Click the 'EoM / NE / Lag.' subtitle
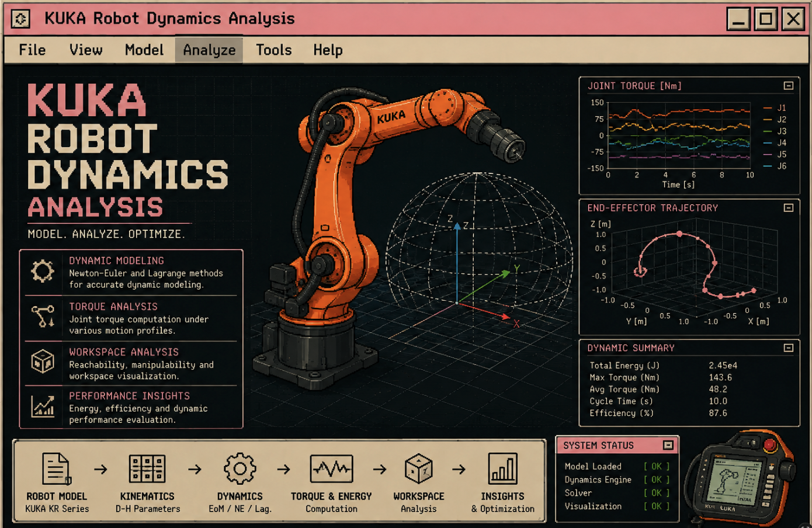 (240, 509)
